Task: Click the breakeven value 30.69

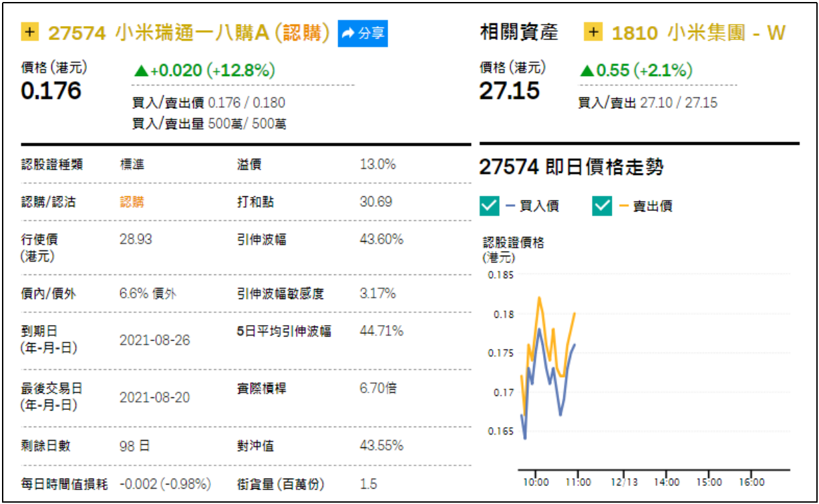Action: [376, 202]
